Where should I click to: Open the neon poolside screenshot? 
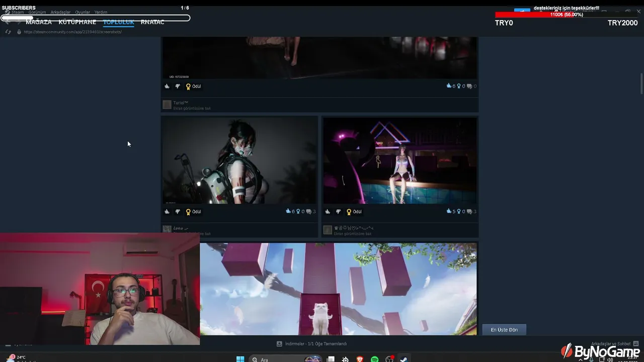(400, 160)
